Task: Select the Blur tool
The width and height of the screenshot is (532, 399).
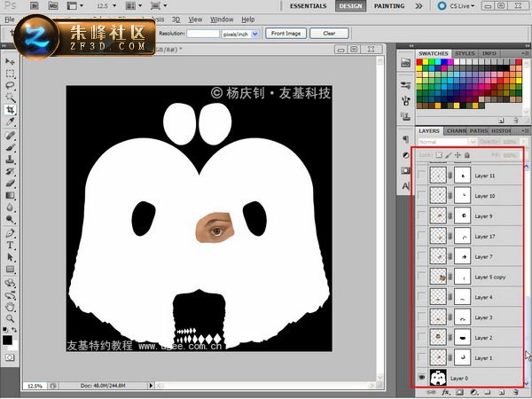Action: [10, 207]
